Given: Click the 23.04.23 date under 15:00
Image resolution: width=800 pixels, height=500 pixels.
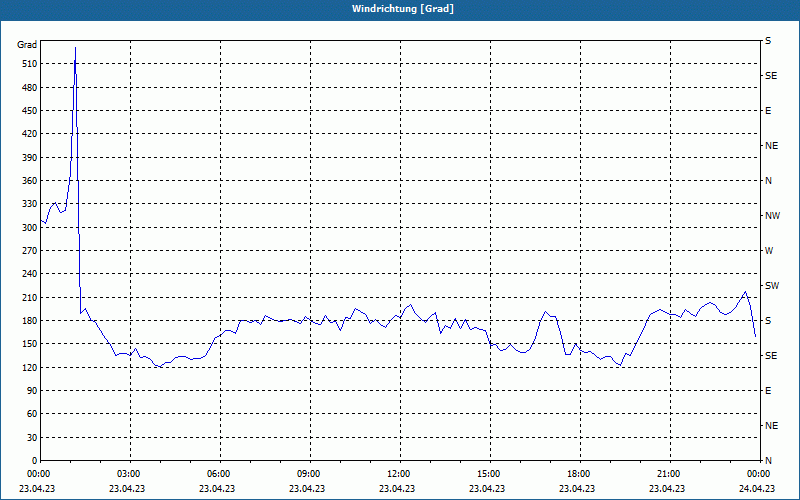Looking at the screenshot, I should click(x=487, y=489).
